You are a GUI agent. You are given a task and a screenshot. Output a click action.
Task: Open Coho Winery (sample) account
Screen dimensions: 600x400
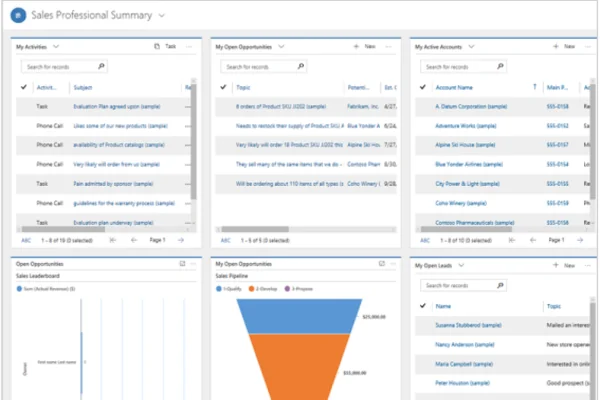[x=461, y=203]
